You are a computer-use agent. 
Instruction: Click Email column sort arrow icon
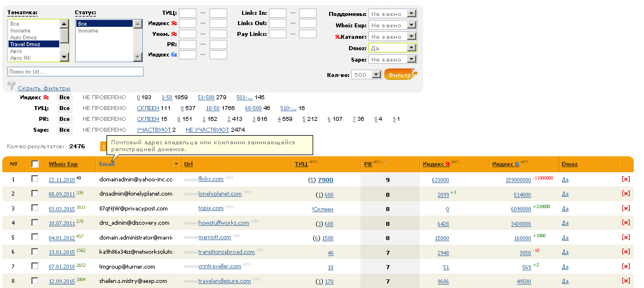click(x=176, y=164)
